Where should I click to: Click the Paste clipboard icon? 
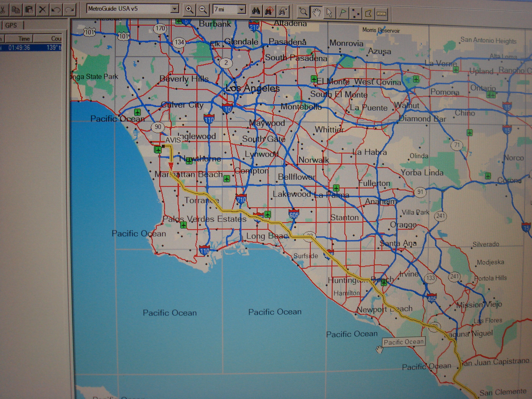[x=29, y=10]
